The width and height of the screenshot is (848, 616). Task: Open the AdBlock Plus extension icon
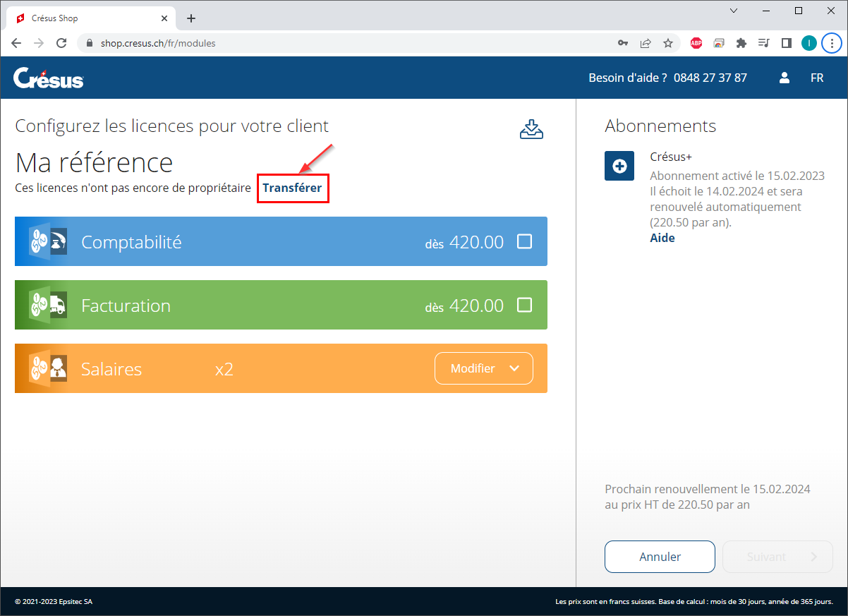696,43
